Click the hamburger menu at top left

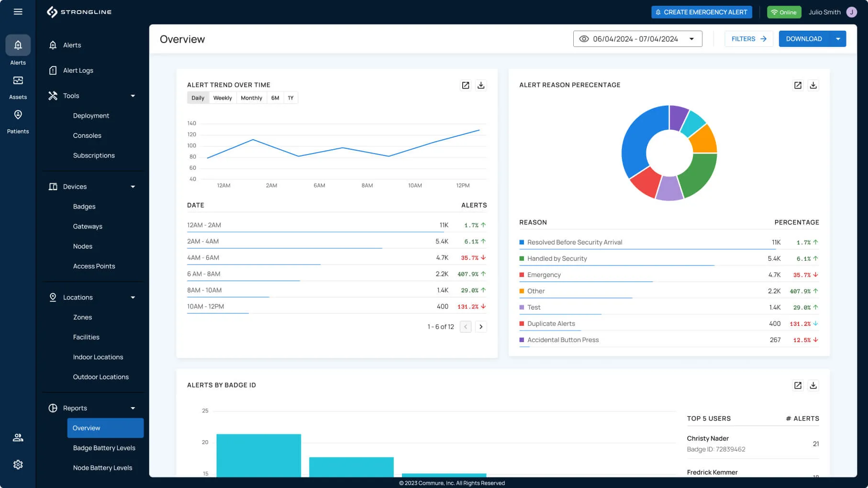18,11
